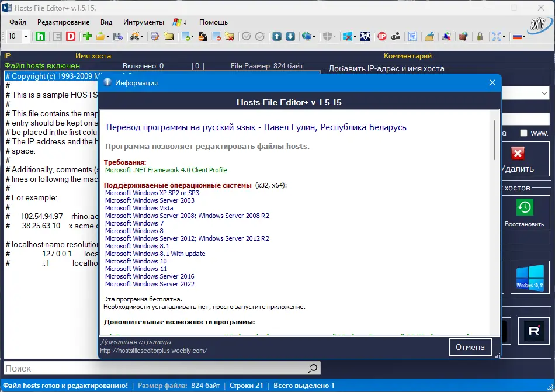The image size is (555, 392).
Task: Click the Отмена button in Информация dialog
Action: pos(470,347)
